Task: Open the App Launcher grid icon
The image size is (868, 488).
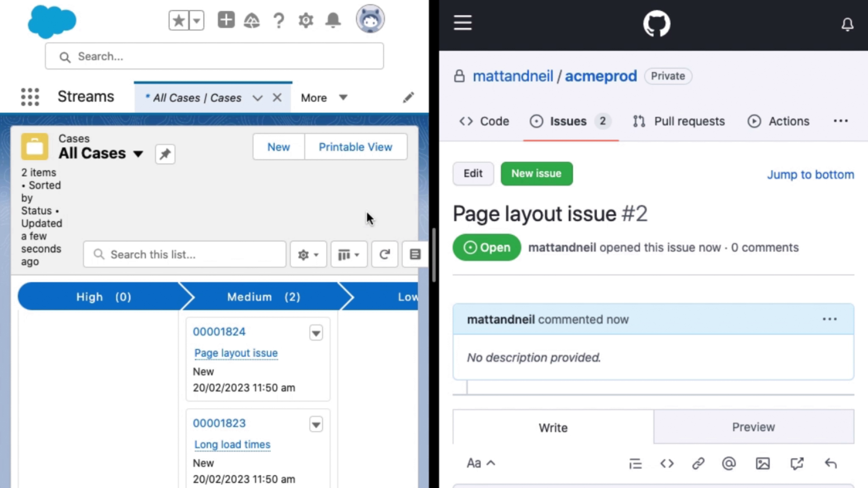Action: click(x=30, y=97)
